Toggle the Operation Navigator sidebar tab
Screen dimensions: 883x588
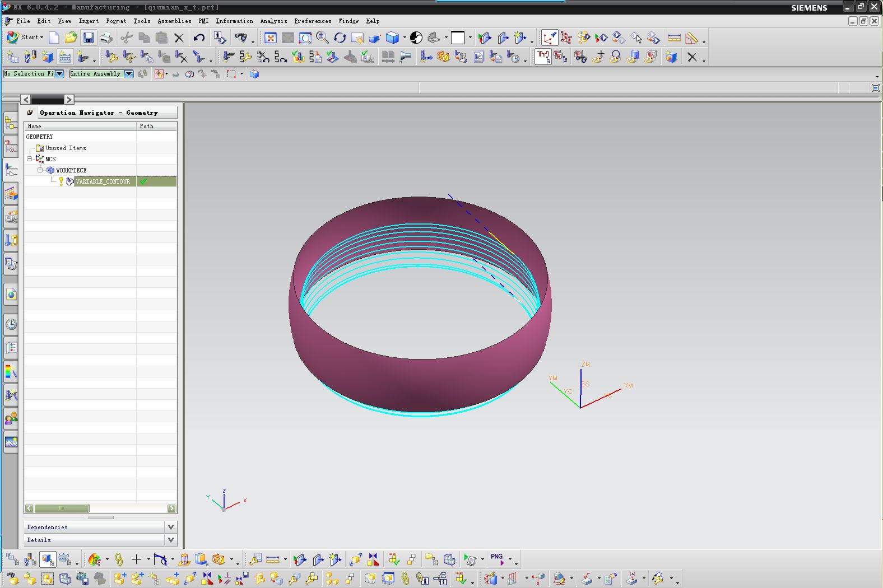(11, 169)
